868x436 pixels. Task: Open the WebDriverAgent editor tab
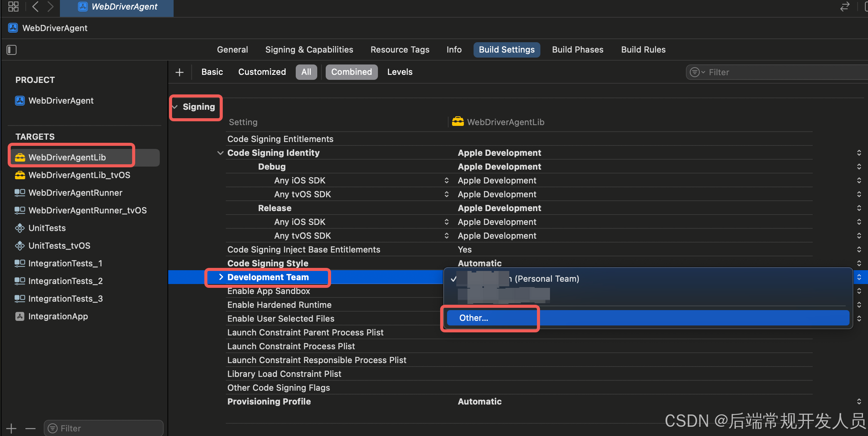tap(117, 7)
